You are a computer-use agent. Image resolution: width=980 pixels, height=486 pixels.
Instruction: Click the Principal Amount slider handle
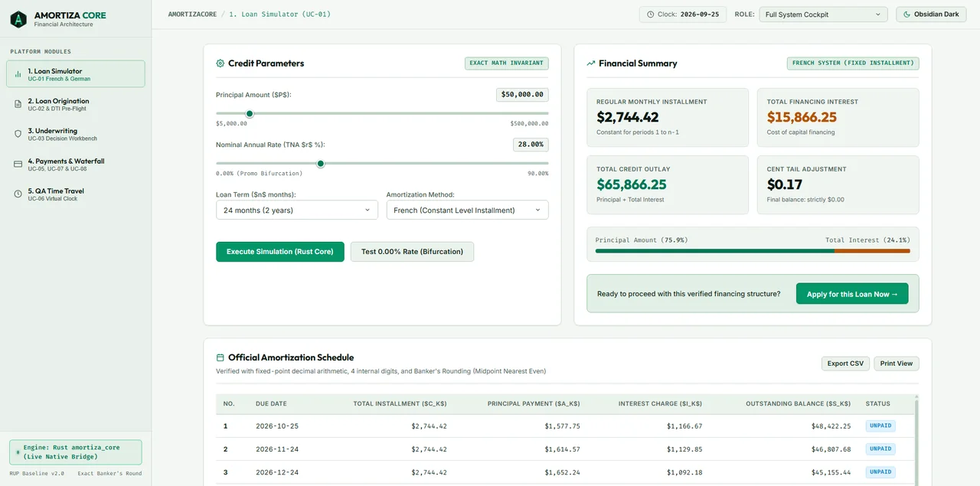pyautogui.click(x=250, y=113)
